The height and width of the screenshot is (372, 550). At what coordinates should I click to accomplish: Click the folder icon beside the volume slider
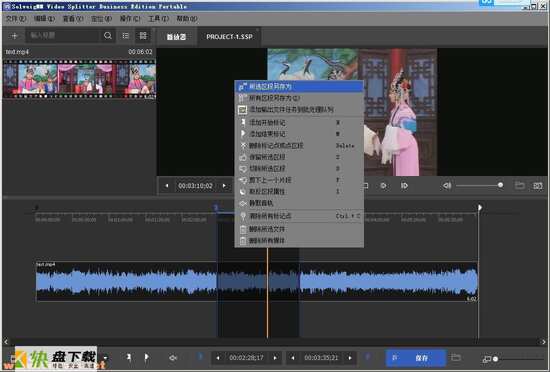pos(519,185)
